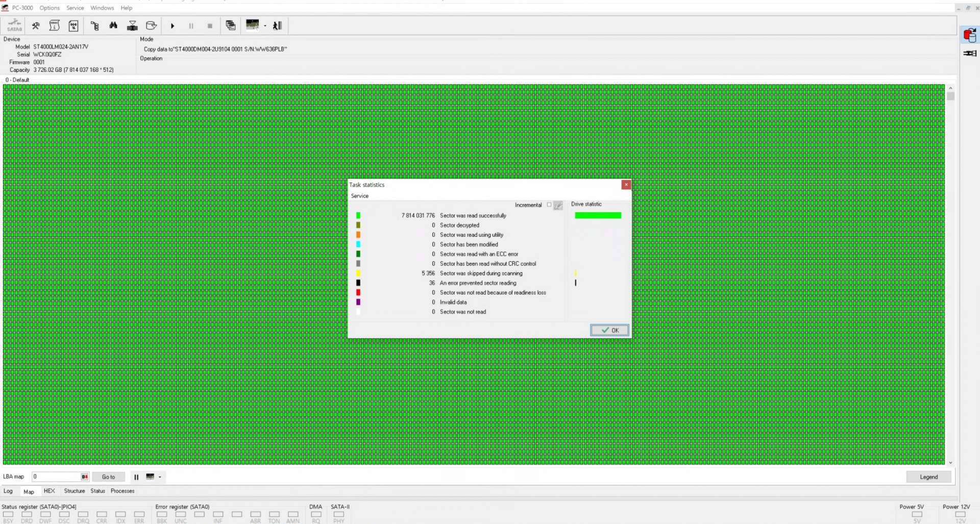980x524 pixels.
Task: Click the map picture icon in the bottom bar
Action: [150, 477]
